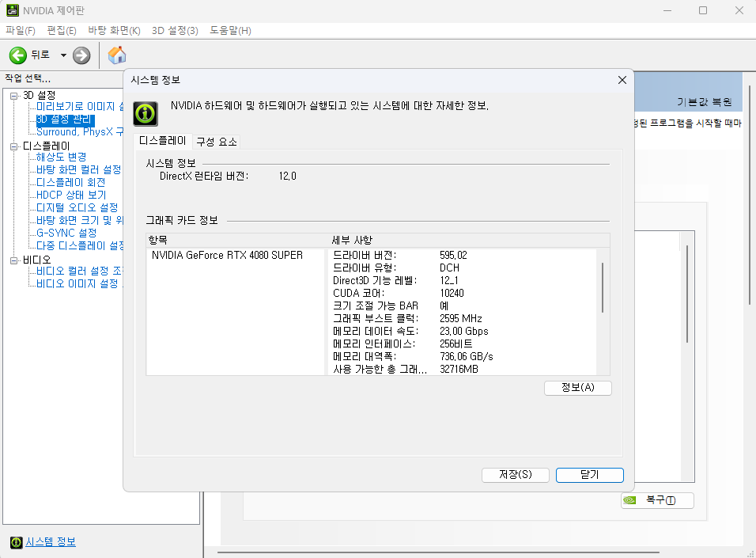Open the 3D 설정(3) menu

pos(175,30)
